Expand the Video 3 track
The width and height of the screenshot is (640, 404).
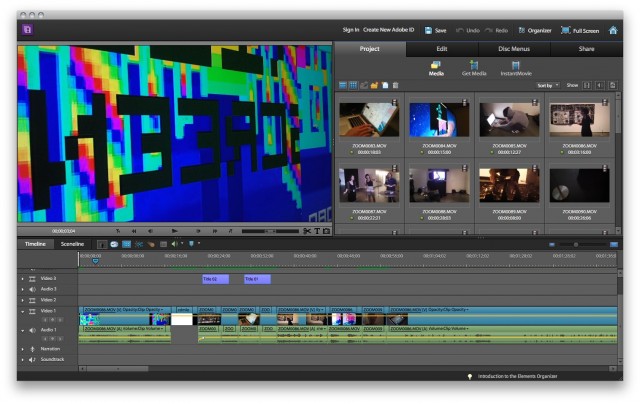(x=22, y=279)
